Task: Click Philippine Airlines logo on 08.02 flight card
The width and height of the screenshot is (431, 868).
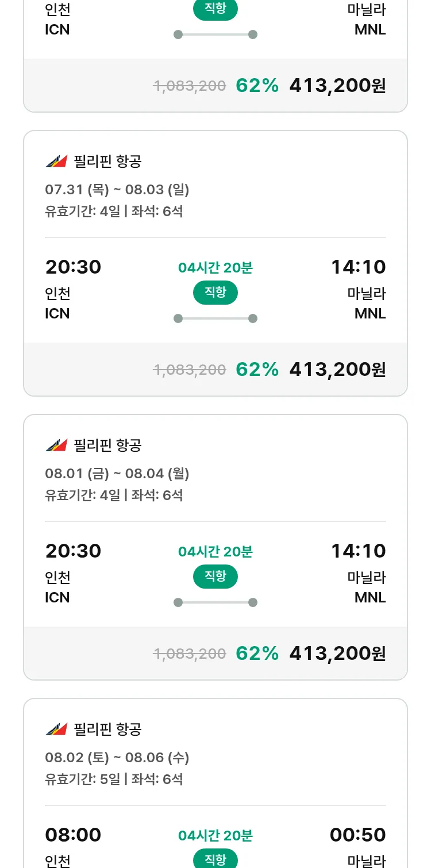Action: [56, 729]
